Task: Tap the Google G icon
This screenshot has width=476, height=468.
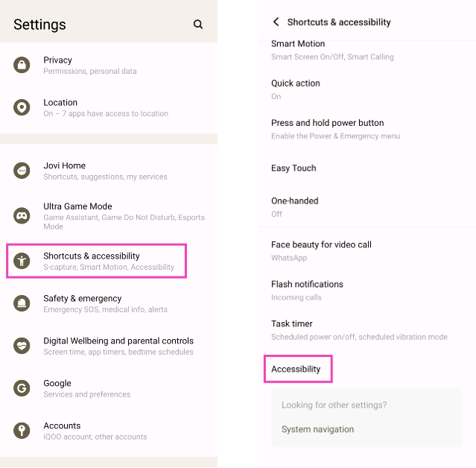Action: [x=22, y=388]
